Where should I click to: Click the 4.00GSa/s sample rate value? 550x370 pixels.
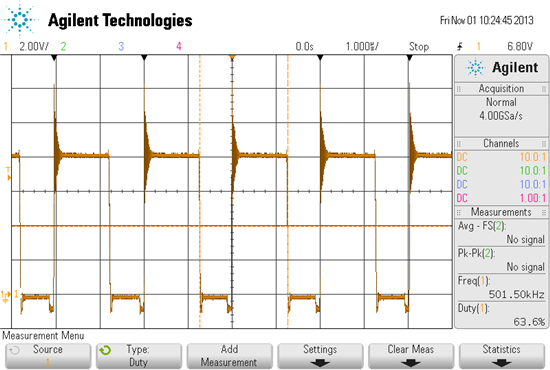501,116
